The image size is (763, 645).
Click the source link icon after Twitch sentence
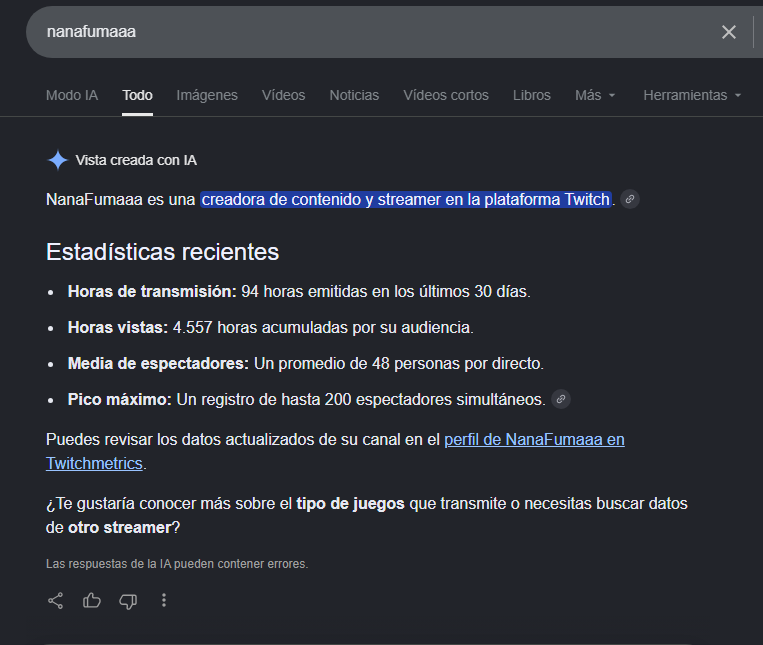tap(630, 199)
